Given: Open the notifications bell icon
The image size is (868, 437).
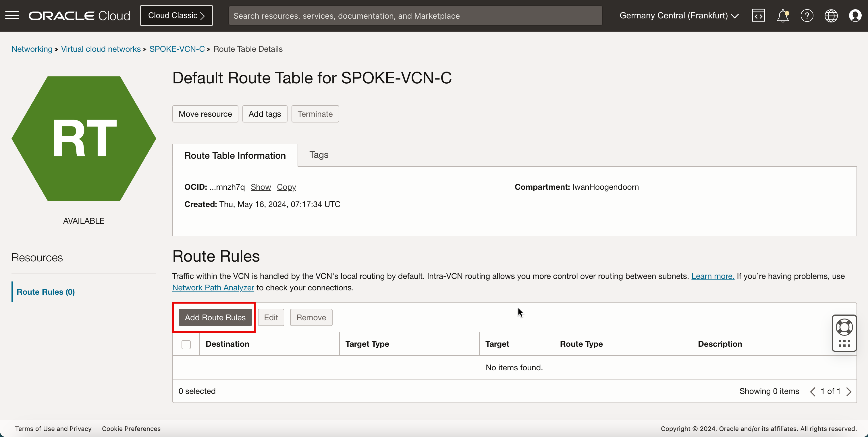Looking at the screenshot, I should pos(783,16).
